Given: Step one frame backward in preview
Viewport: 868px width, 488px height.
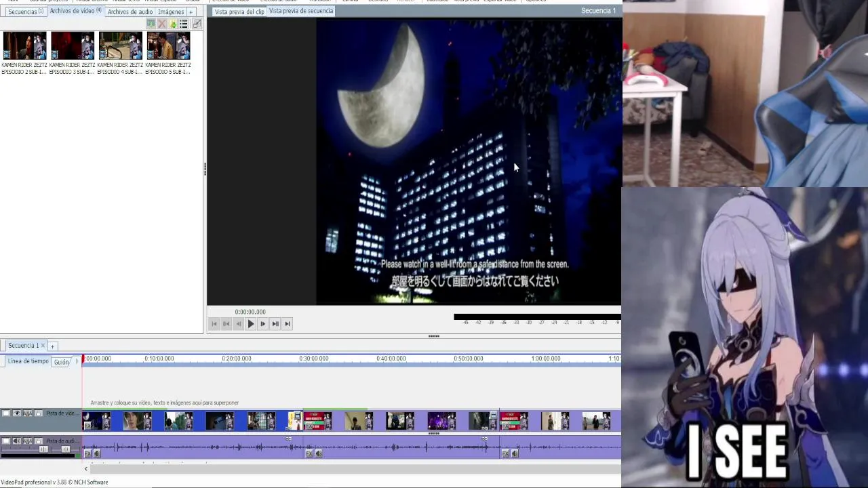Looking at the screenshot, I should 239,324.
